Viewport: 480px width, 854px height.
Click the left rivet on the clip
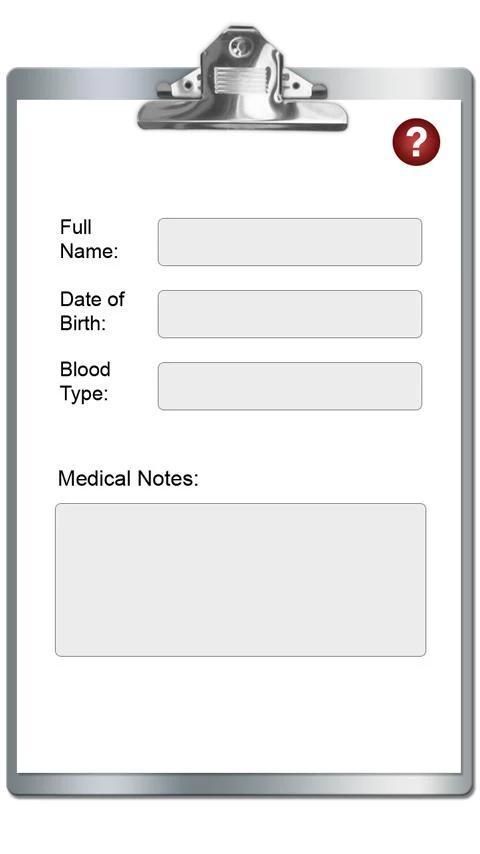tap(188, 86)
